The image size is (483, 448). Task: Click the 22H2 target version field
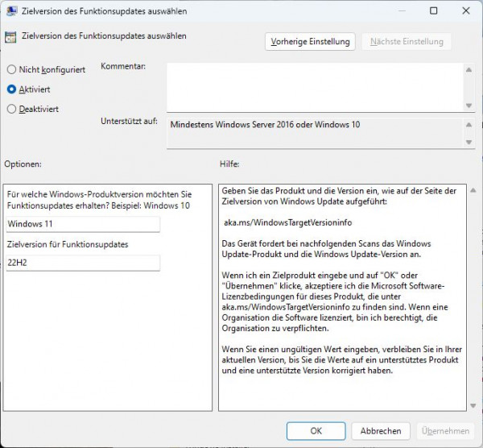pyautogui.click(x=83, y=263)
